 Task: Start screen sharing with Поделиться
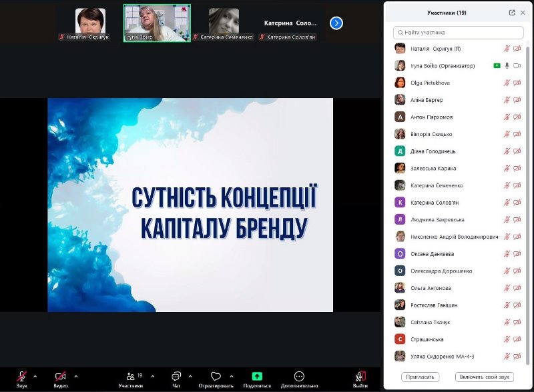tap(258, 377)
